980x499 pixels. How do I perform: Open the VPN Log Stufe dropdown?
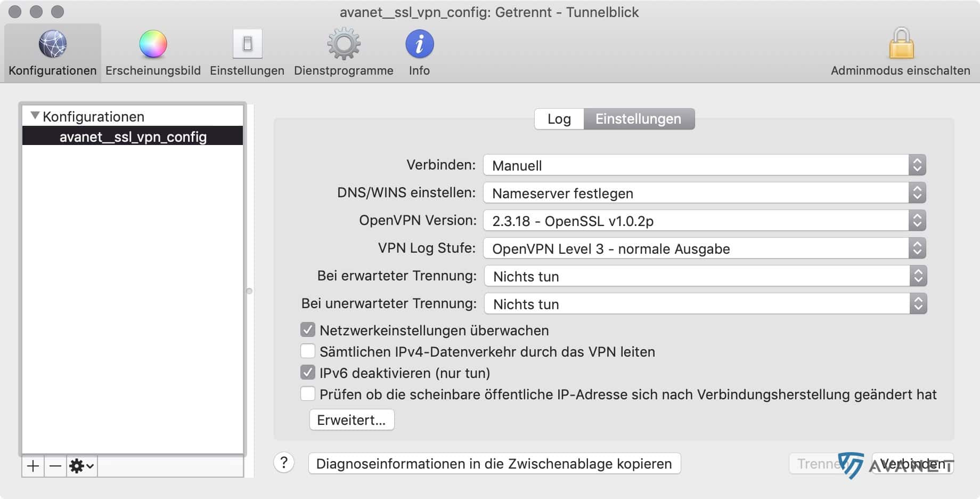point(705,248)
